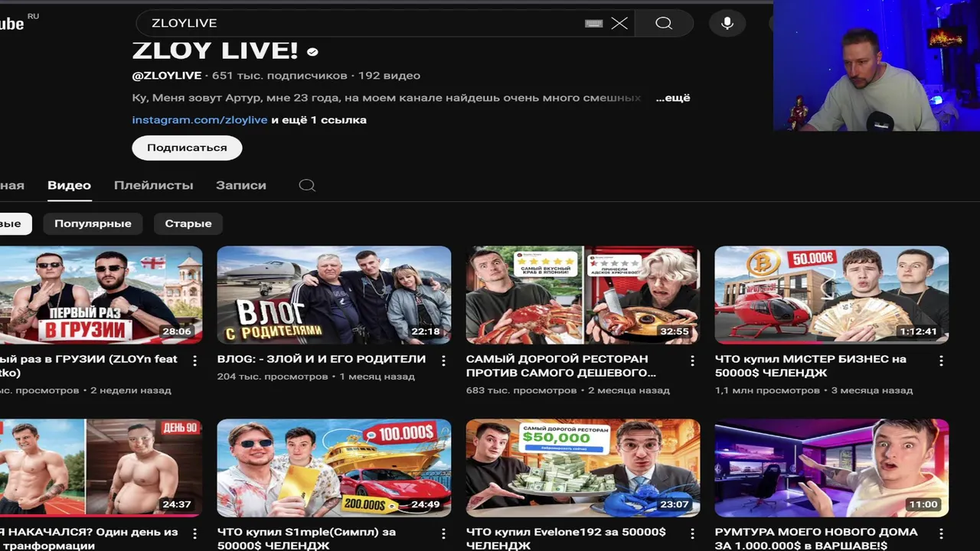Open the crab restaurant thumbnail, 32:55
The image size is (980, 551).
coord(583,295)
